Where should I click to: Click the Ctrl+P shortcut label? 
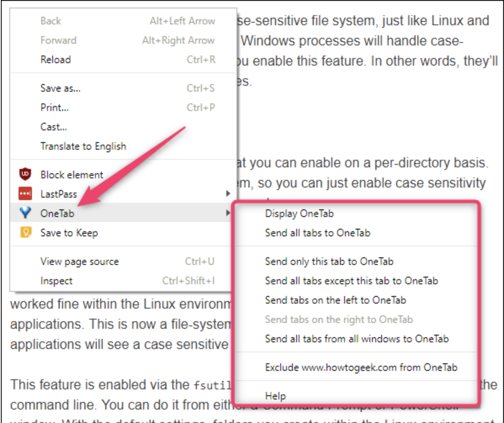[201, 107]
